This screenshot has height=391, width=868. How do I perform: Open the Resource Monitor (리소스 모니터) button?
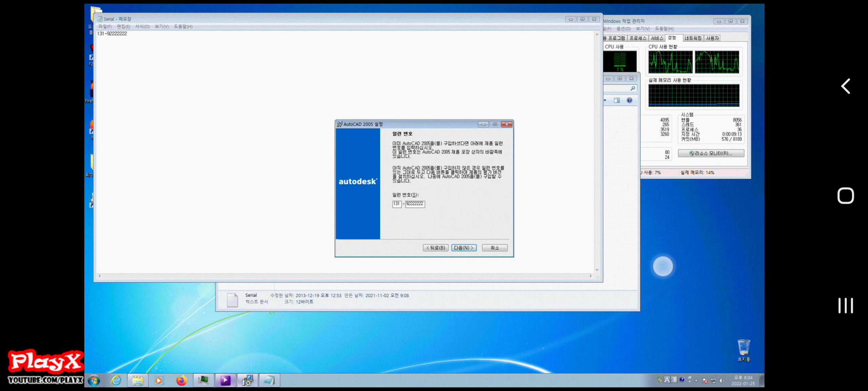click(711, 153)
